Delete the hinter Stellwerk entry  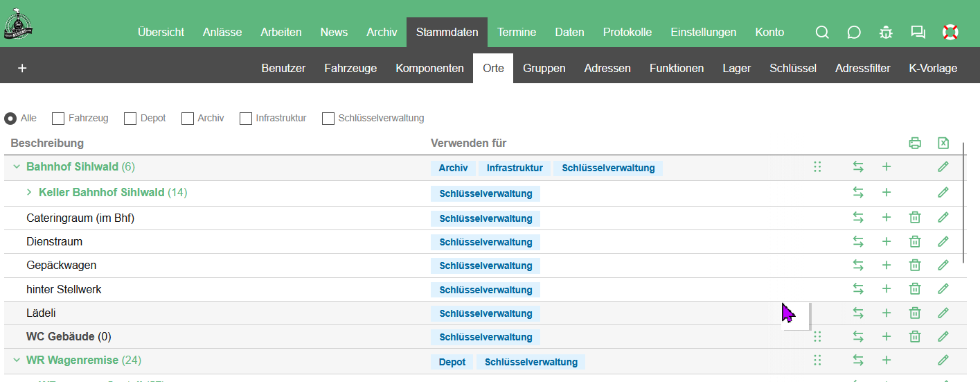(x=915, y=289)
